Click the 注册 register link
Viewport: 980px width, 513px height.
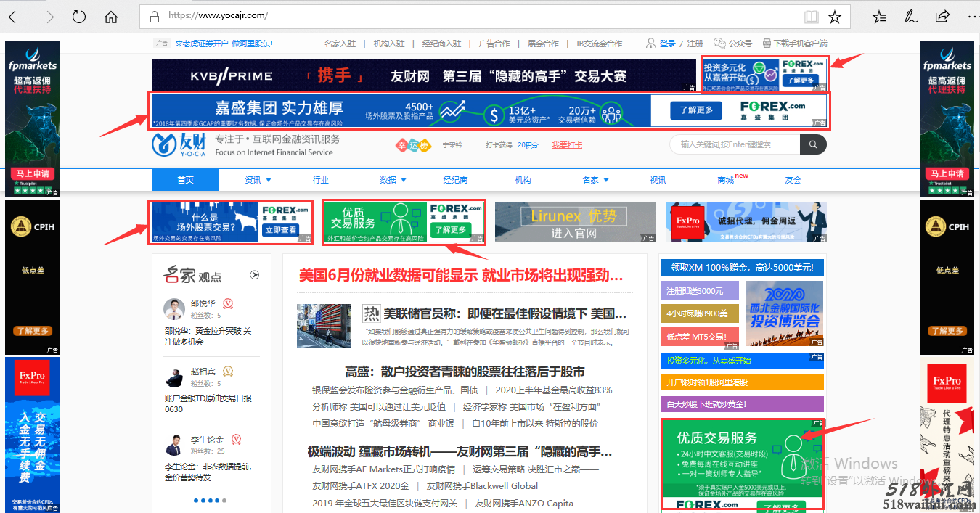click(695, 44)
